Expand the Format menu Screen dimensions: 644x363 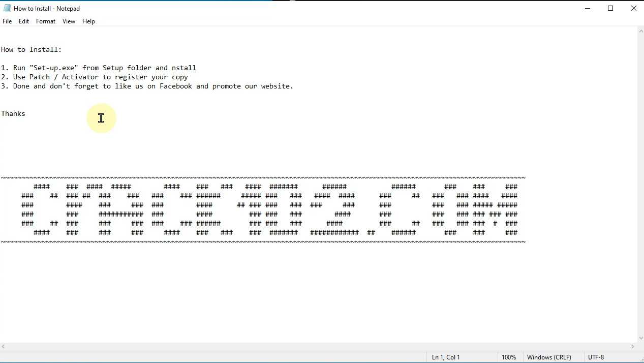pos(46,21)
